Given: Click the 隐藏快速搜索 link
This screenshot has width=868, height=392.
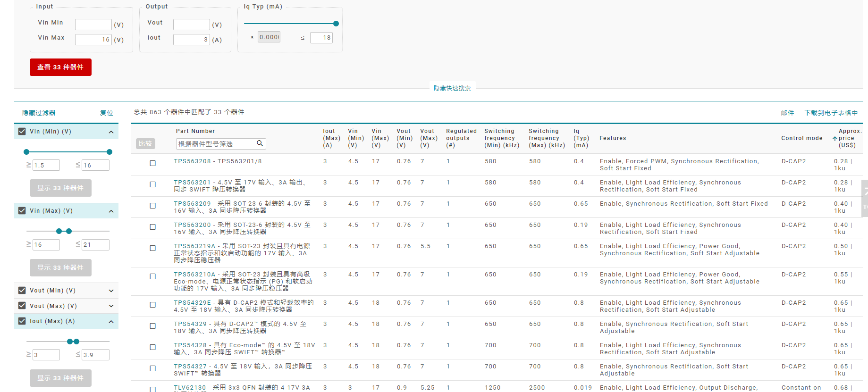Looking at the screenshot, I should point(452,88).
